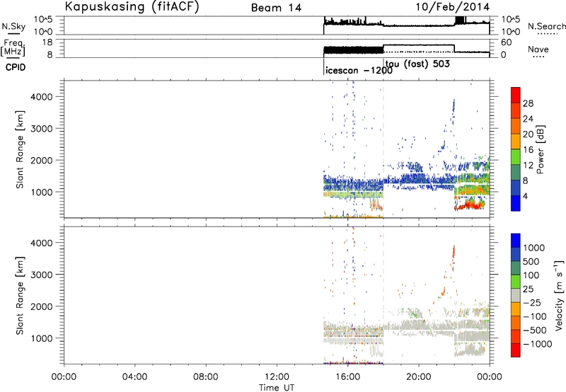566x392 pixels.
Task: Select the 3000 tick in the velocity panel
Action: 42,275
